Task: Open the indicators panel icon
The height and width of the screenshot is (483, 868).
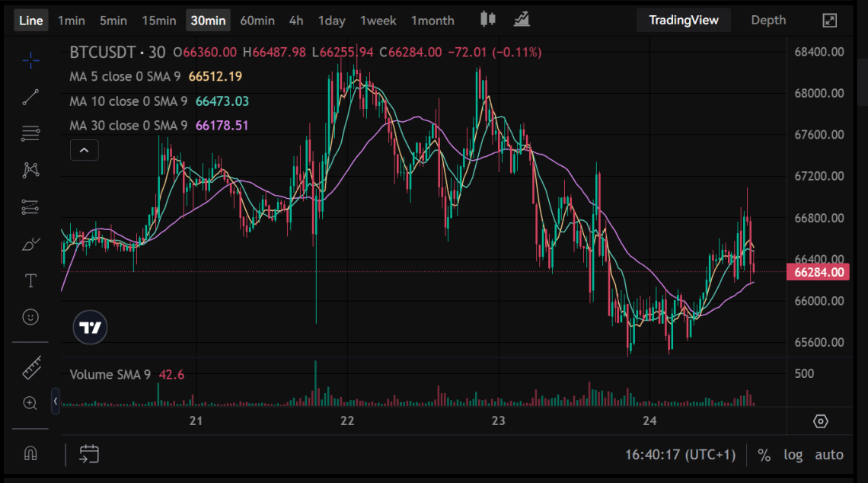Action: point(521,20)
